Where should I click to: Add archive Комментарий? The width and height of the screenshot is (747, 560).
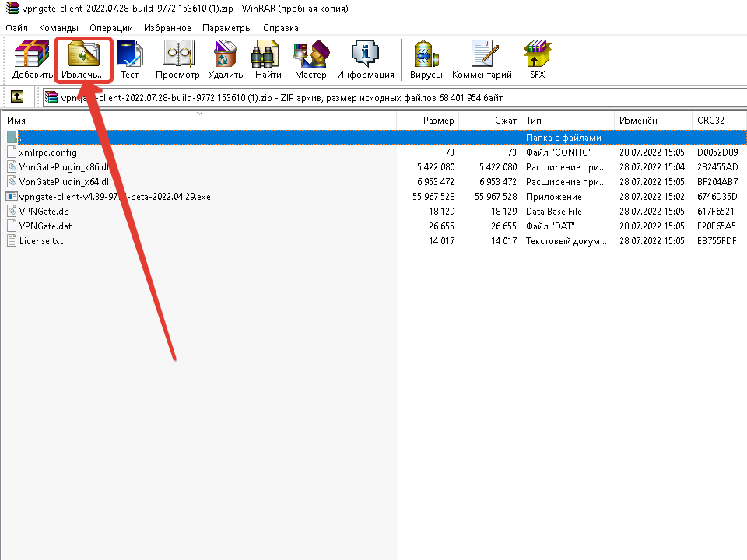click(484, 54)
